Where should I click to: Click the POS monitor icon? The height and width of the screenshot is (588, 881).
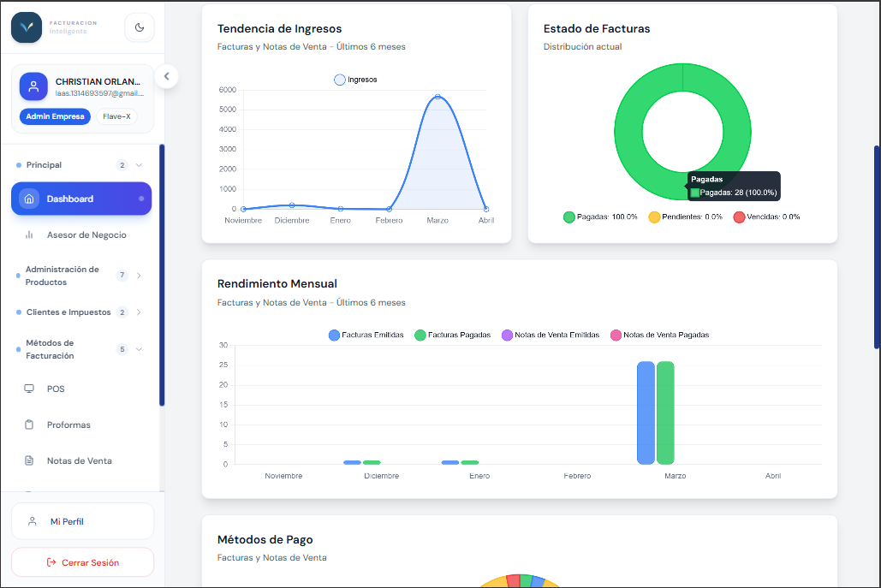coord(29,389)
